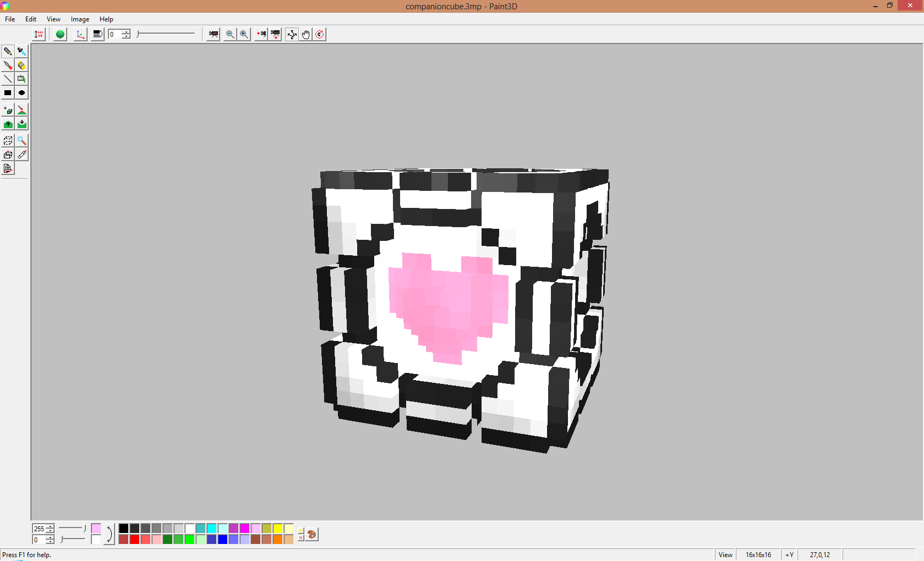Increment the tool value spinner upward

coord(127,31)
